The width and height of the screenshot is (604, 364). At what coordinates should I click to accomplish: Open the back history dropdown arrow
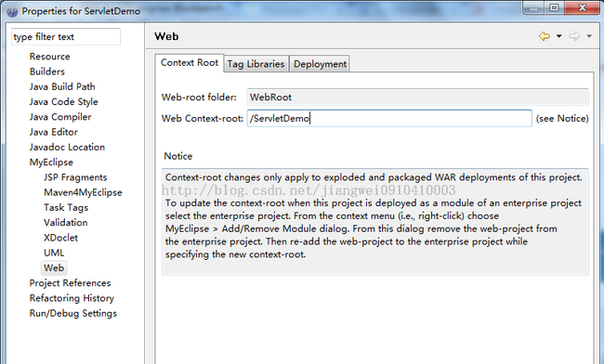coord(558,36)
